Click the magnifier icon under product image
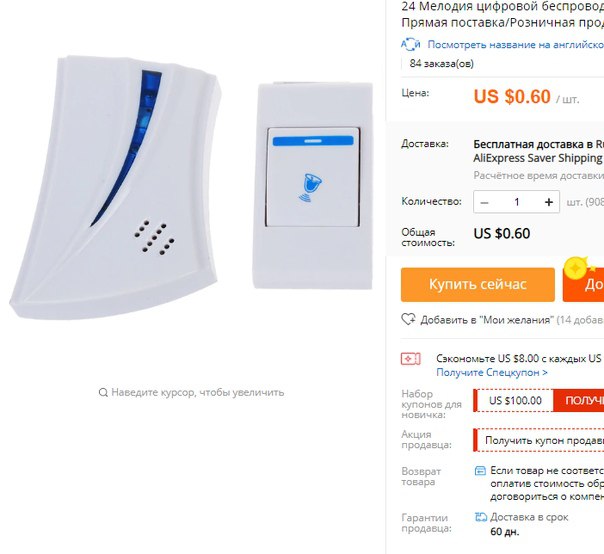This screenshot has width=604, height=554. point(103,393)
